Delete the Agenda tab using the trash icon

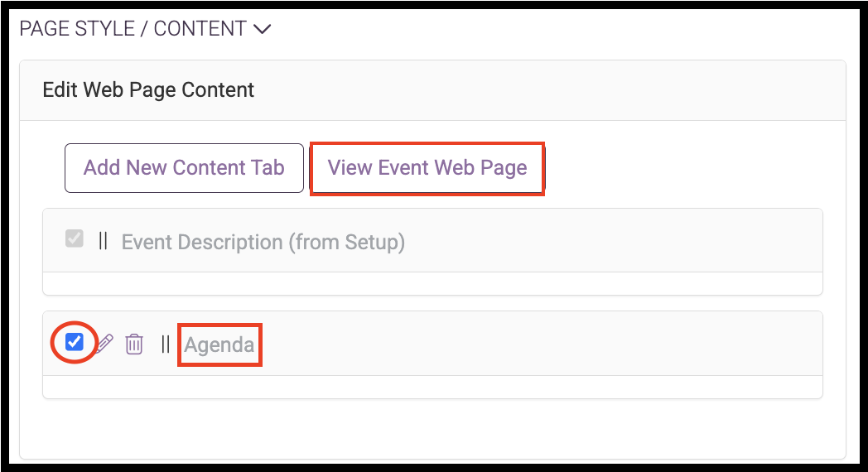134,344
